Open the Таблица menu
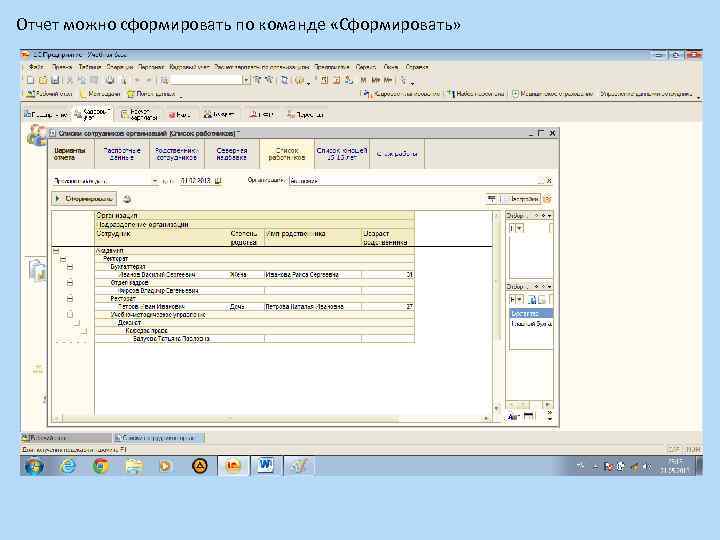Screen dimensions: 720x540 click(x=89, y=67)
